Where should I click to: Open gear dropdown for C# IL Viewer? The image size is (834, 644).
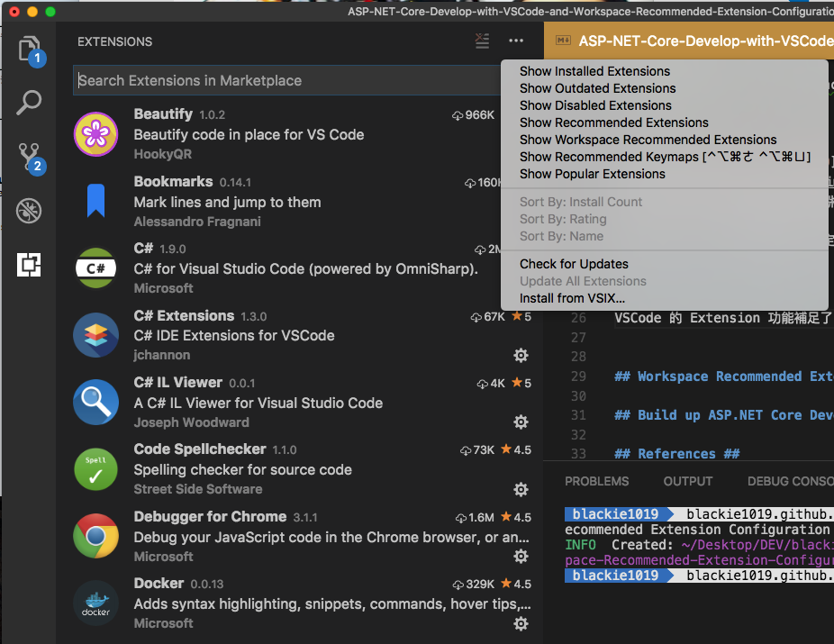click(520, 422)
